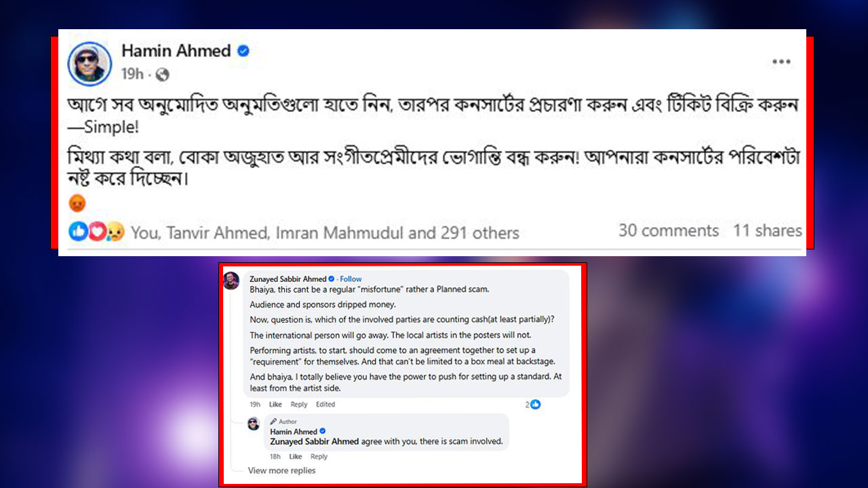Image resolution: width=868 pixels, height=488 pixels.
Task: Reply to Zunayed Sabbir Ahmed's comment
Action: (298, 405)
